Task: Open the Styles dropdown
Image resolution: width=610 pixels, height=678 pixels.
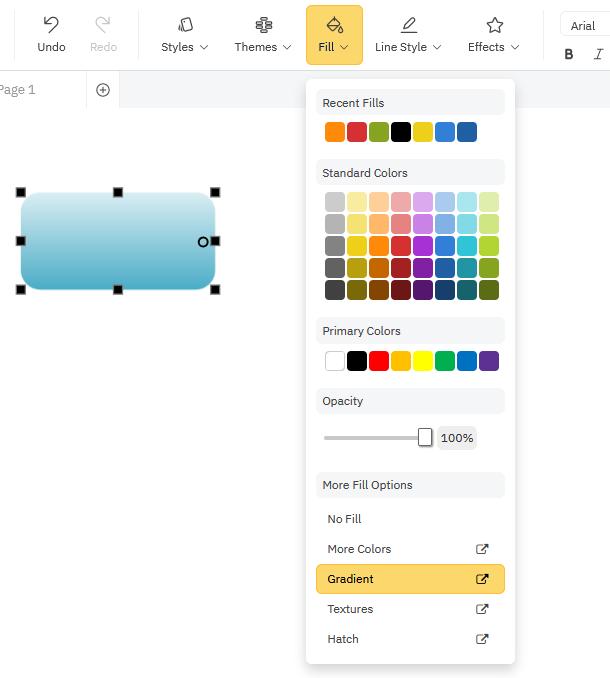Action: [x=185, y=35]
